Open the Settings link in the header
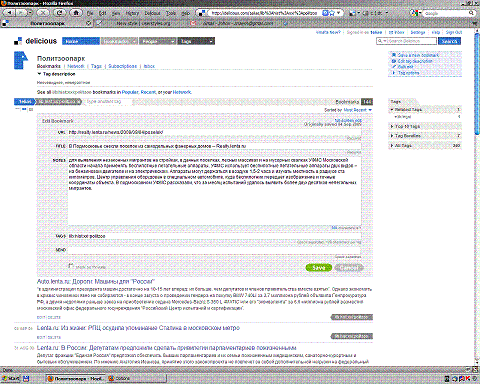The image size is (480, 390). tap(418, 32)
